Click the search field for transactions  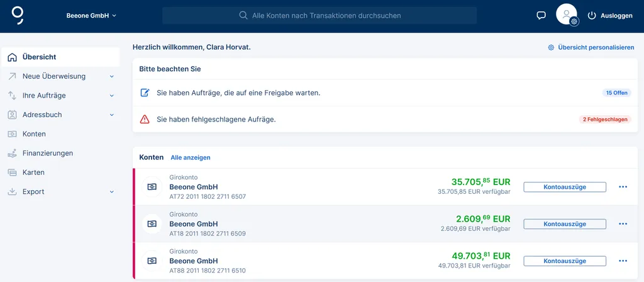click(319, 16)
